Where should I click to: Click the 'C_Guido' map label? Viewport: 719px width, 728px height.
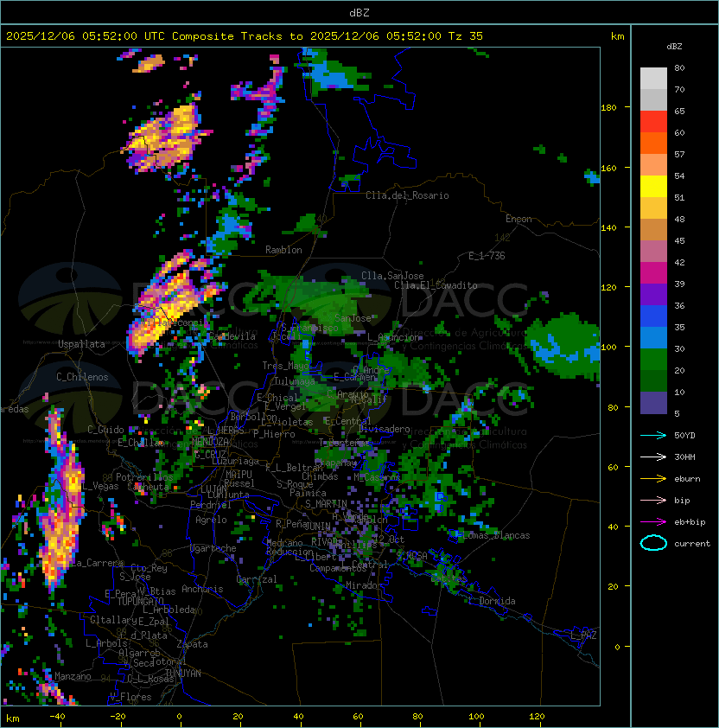[x=105, y=430]
